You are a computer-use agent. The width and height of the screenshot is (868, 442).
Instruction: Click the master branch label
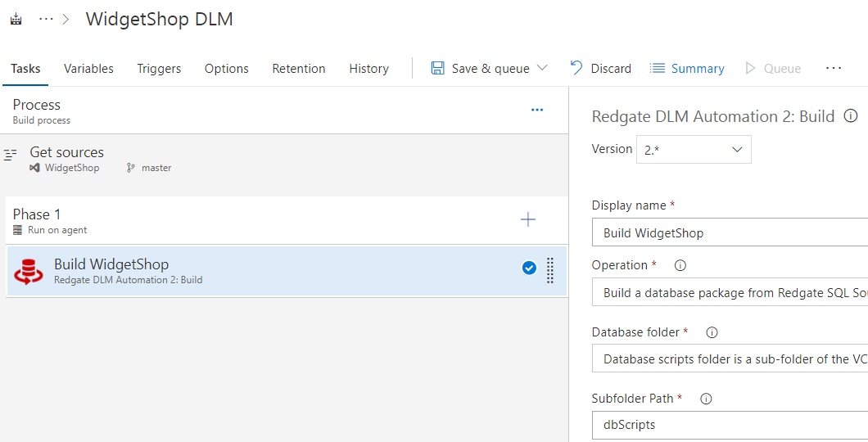click(x=156, y=168)
